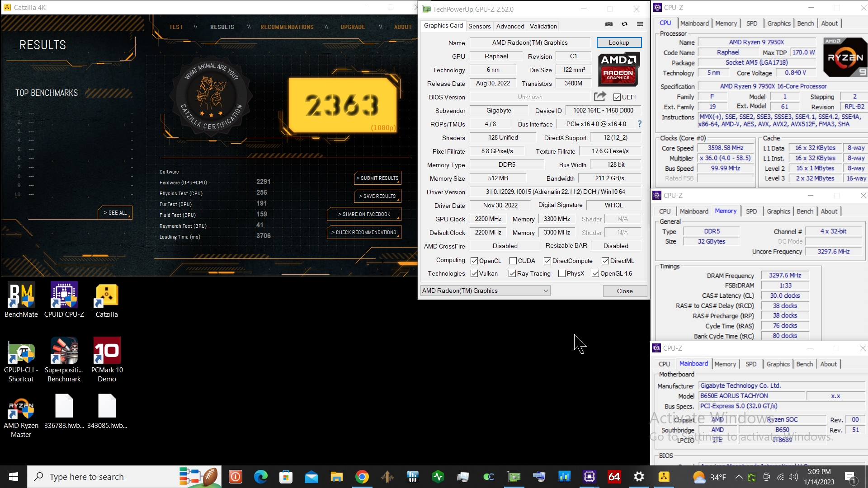Open the PCMark 10 Demo desktop icon
The width and height of the screenshot is (868, 488).
(107, 360)
